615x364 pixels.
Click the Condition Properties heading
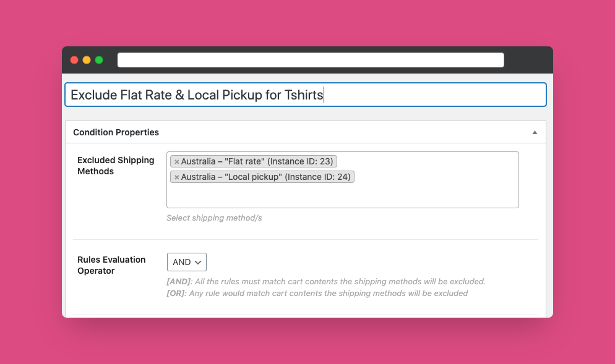pos(116,132)
